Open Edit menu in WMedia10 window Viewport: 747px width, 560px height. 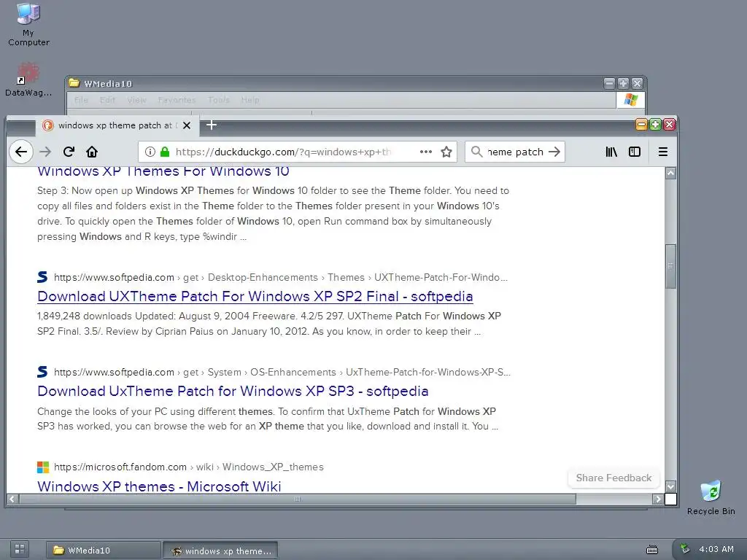click(x=108, y=100)
